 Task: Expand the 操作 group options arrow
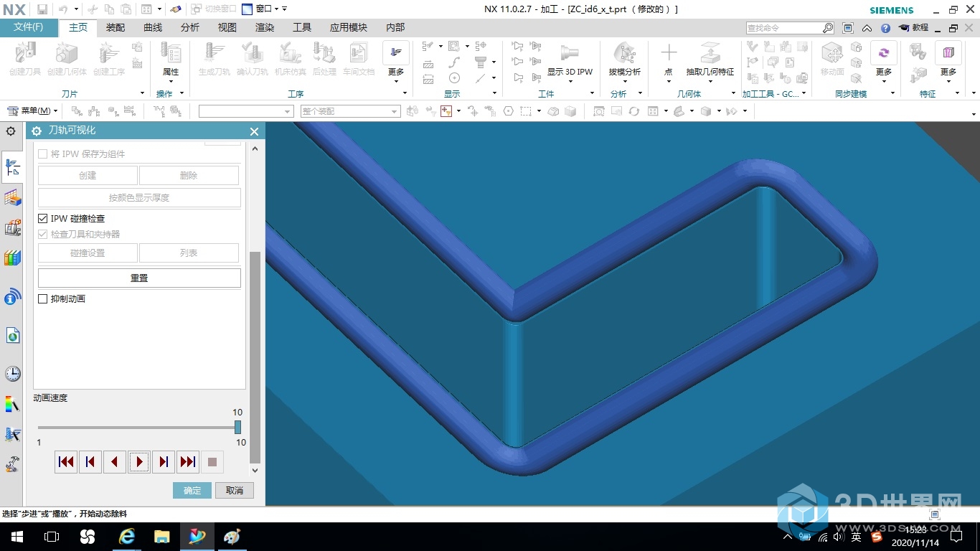[x=182, y=93]
